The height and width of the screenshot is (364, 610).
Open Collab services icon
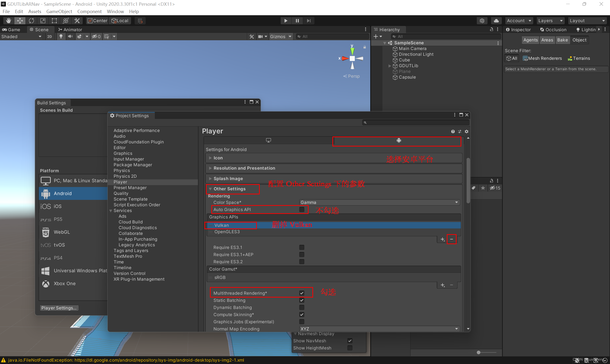tap(482, 20)
